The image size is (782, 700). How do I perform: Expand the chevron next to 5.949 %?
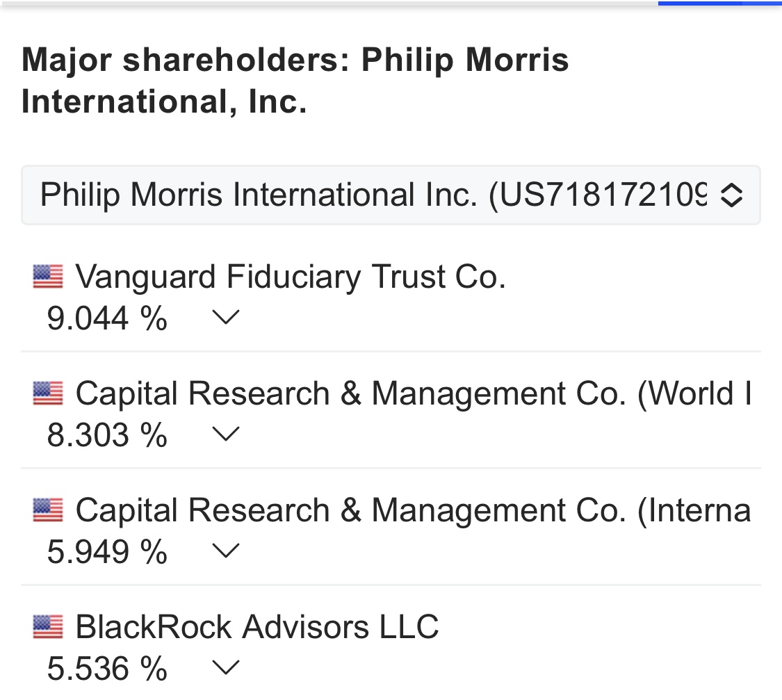pos(225,552)
